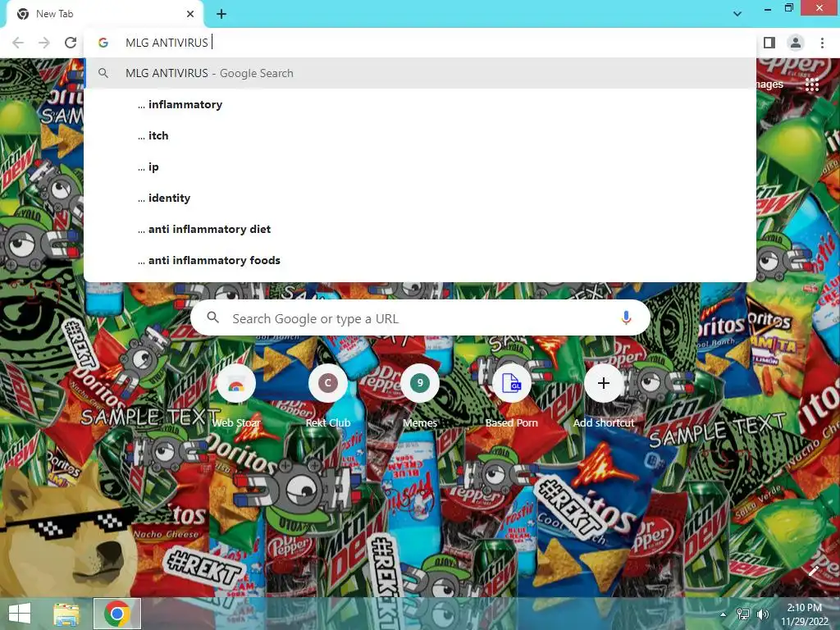Screen dimensions: 840x630
Task: Click the browser Forward arrow
Action: pyautogui.click(x=44, y=43)
